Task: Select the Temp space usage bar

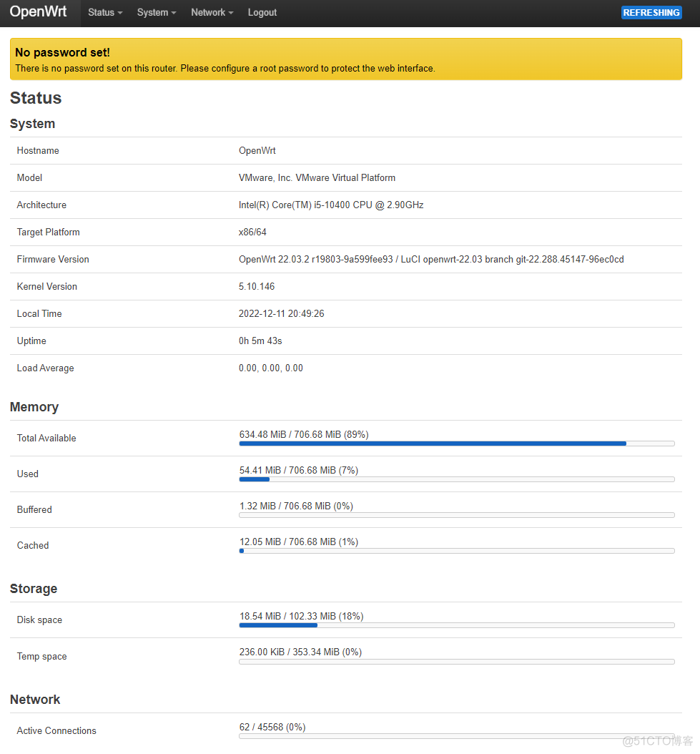Action: [457, 661]
